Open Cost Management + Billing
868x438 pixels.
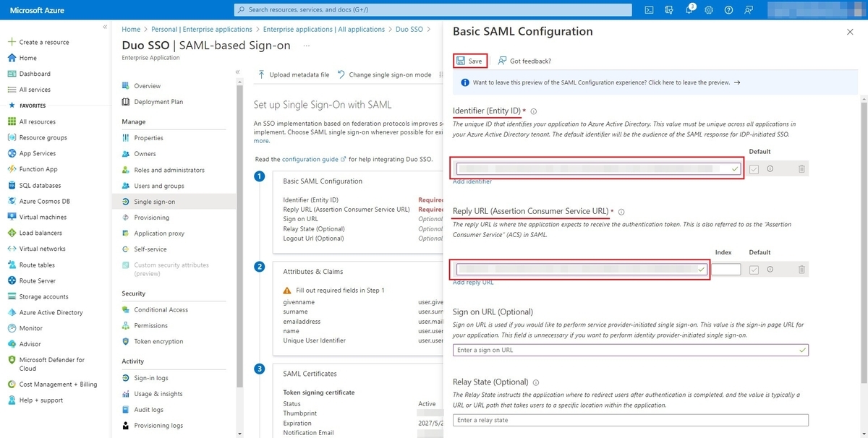pyautogui.click(x=58, y=385)
